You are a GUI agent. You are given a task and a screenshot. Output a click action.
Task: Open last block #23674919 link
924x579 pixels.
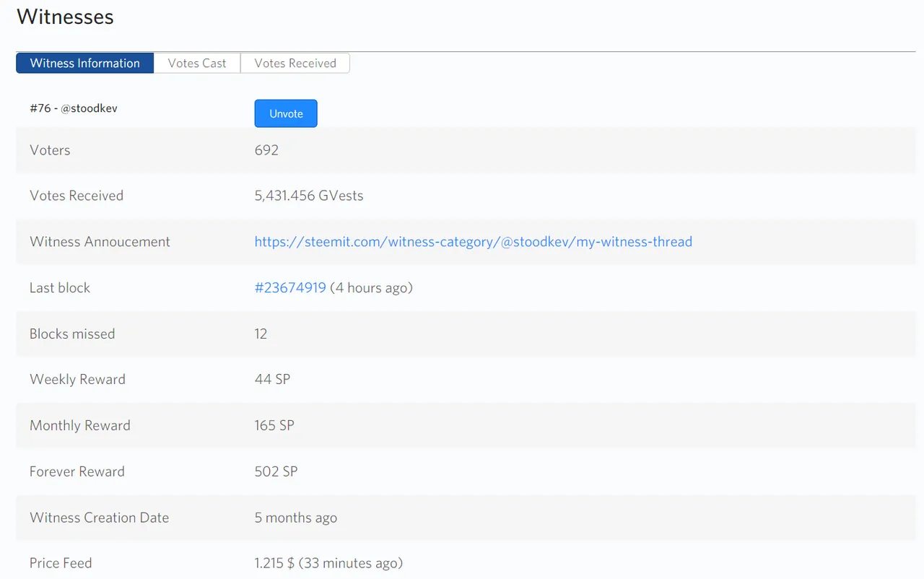[290, 287]
